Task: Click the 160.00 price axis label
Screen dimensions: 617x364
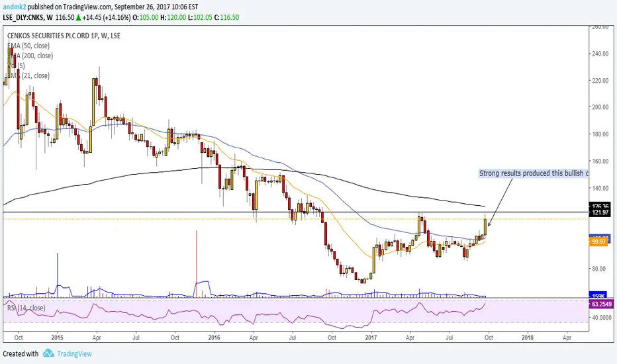Action: tap(600, 161)
